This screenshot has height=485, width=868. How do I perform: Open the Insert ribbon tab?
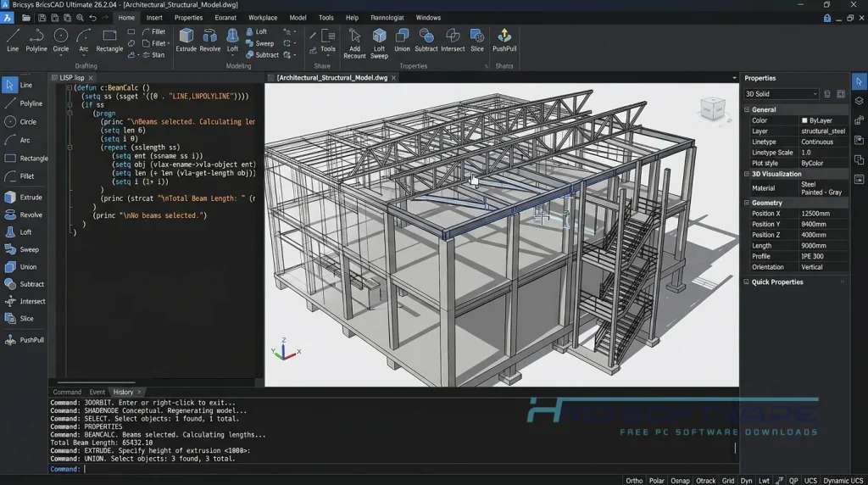coord(154,18)
